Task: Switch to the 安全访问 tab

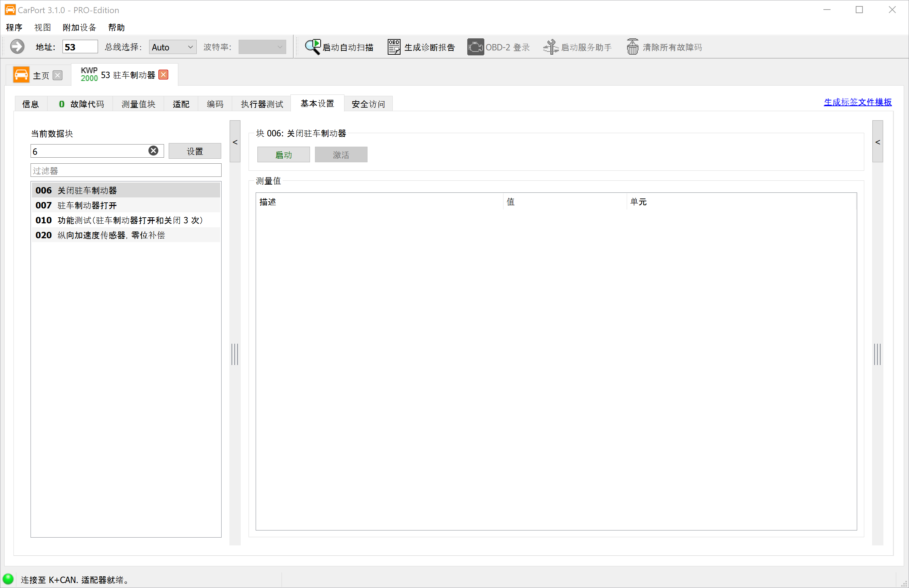Action: pyautogui.click(x=368, y=104)
